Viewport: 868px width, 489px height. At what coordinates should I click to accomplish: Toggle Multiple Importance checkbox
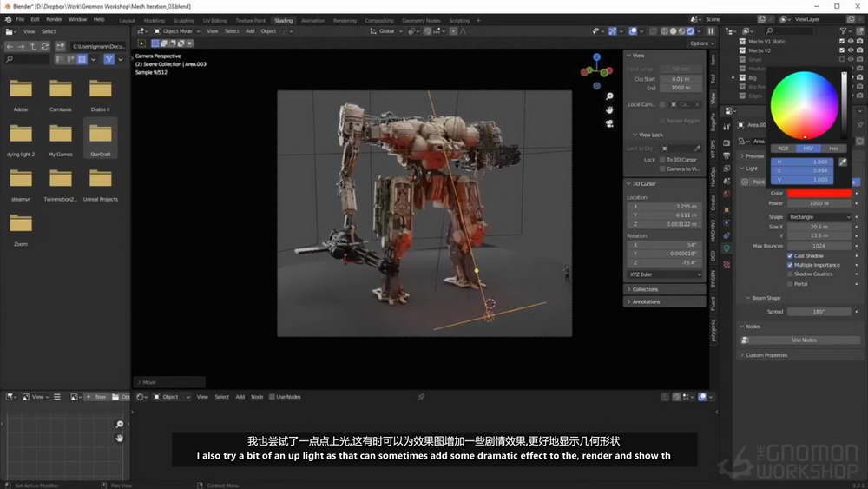coord(790,265)
